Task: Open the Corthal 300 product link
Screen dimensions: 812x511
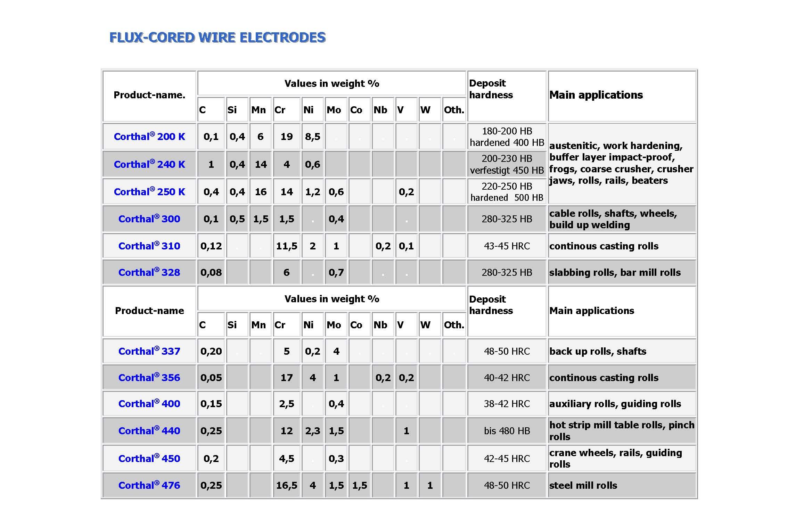Action: [x=149, y=219]
